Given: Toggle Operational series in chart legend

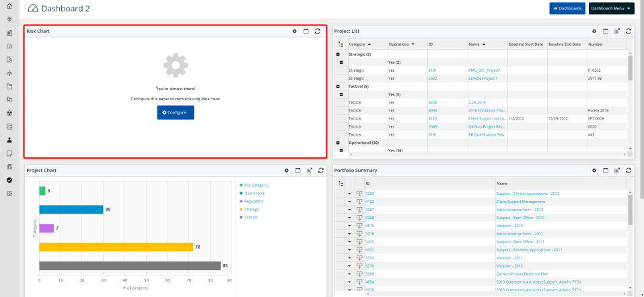Looking at the screenshot, I should tap(254, 193).
